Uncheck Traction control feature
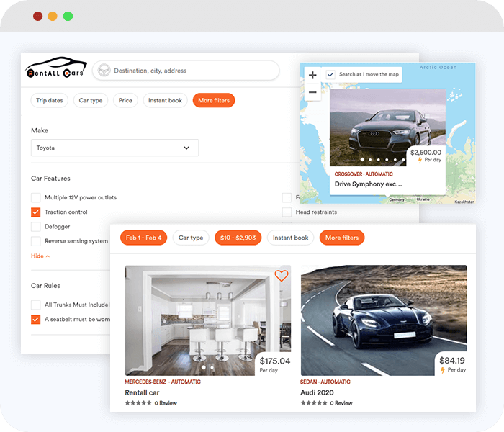Viewport: 504px width, 432px height. [x=36, y=212]
